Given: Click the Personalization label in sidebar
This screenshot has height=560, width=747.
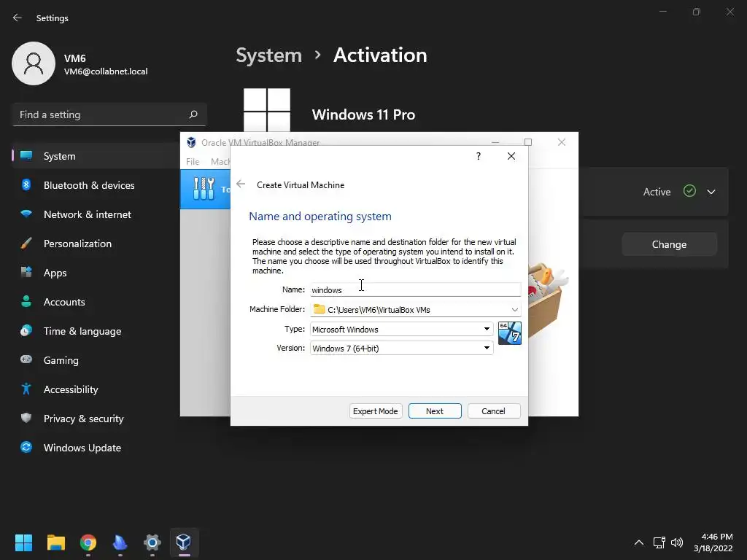Looking at the screenshot, I should point(77,244).
